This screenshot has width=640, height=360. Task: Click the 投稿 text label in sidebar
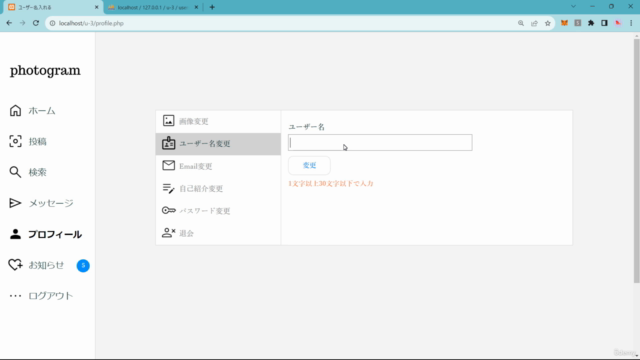click(x=38, y=142)
